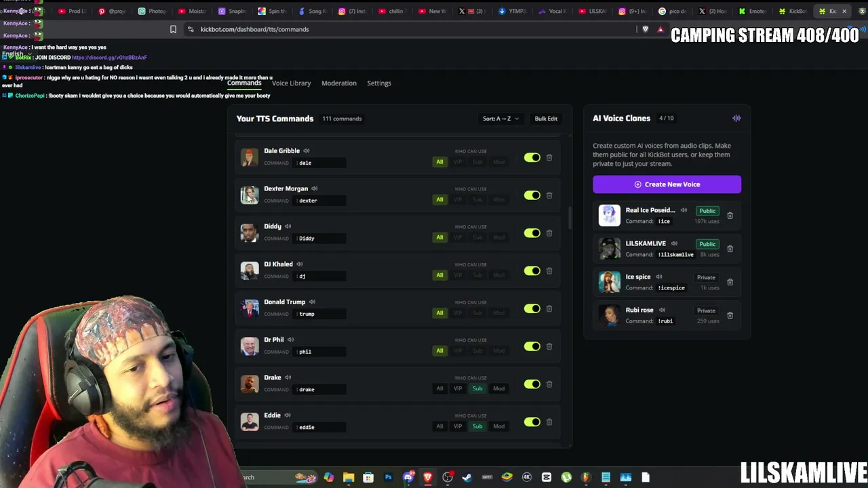
Task: Open the Sort: A → Z dropdown
Action: [500, 119]
